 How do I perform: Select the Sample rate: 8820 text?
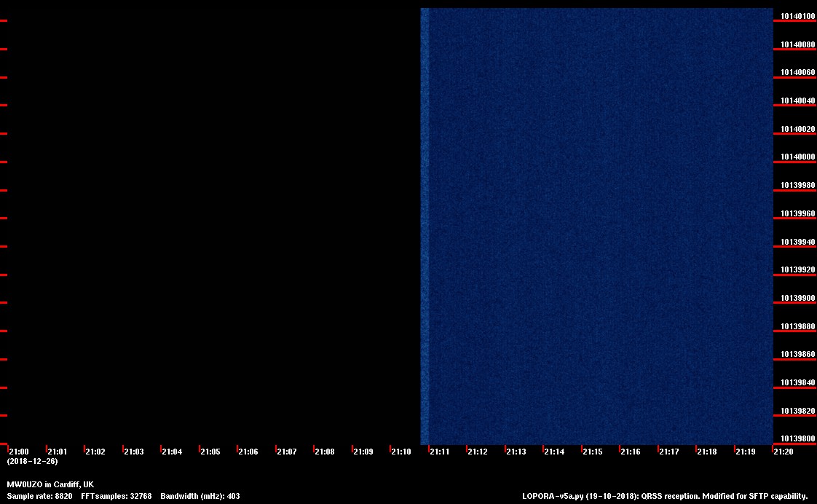(39, 497)
